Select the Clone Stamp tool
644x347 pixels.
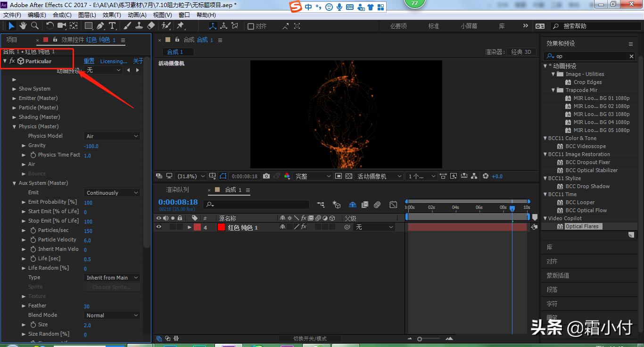139,25
